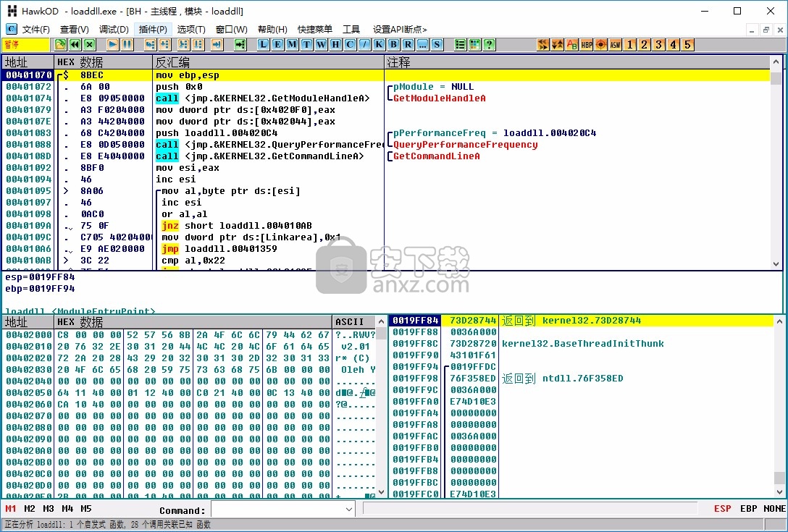Open debugging options list icon
The image size is (788, 532).
point(460,45)
